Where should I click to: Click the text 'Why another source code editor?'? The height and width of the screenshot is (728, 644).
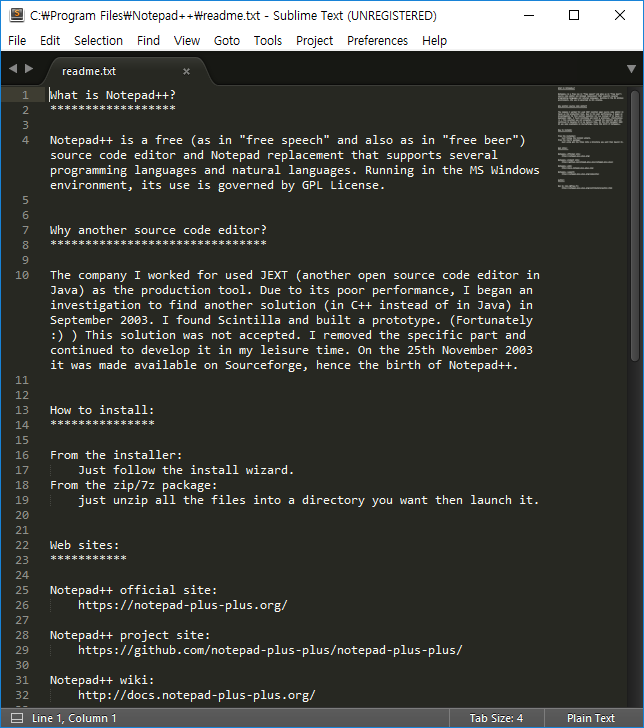click(158, 230)
